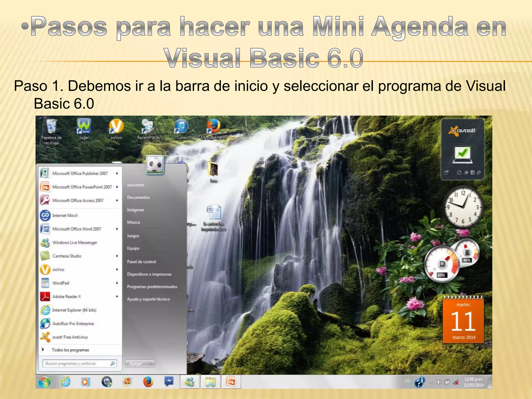Open the PowerPoint taskbar button
Screen dimensions: 532x399
pyautogui.click(x=231, y=382)
